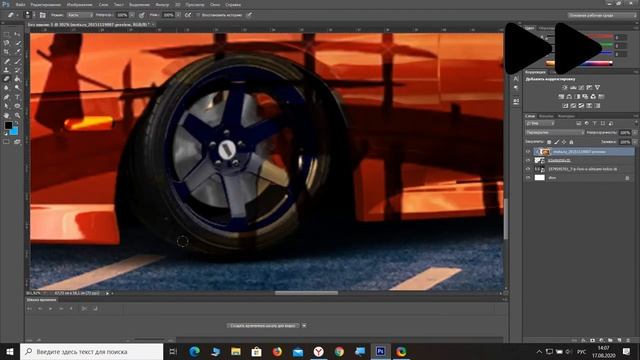640x360 pixels.
Task: Click the timeline play button
Action: [x=51, y=309]
